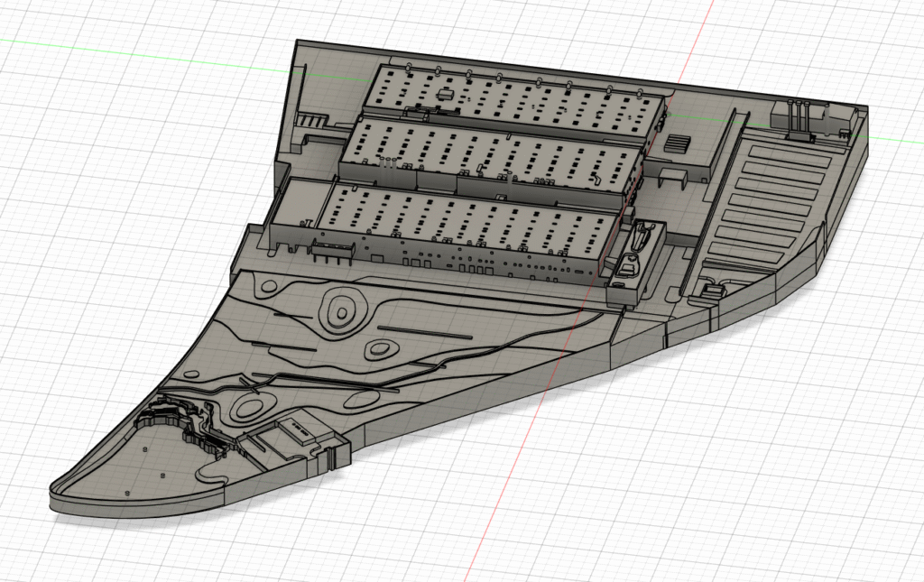Image resolution: width=924 pixels, height=582 pixels.
Task: Click the oval contour above the small rectangular structure
Action: pyautogui.click(x=247, y=406)
